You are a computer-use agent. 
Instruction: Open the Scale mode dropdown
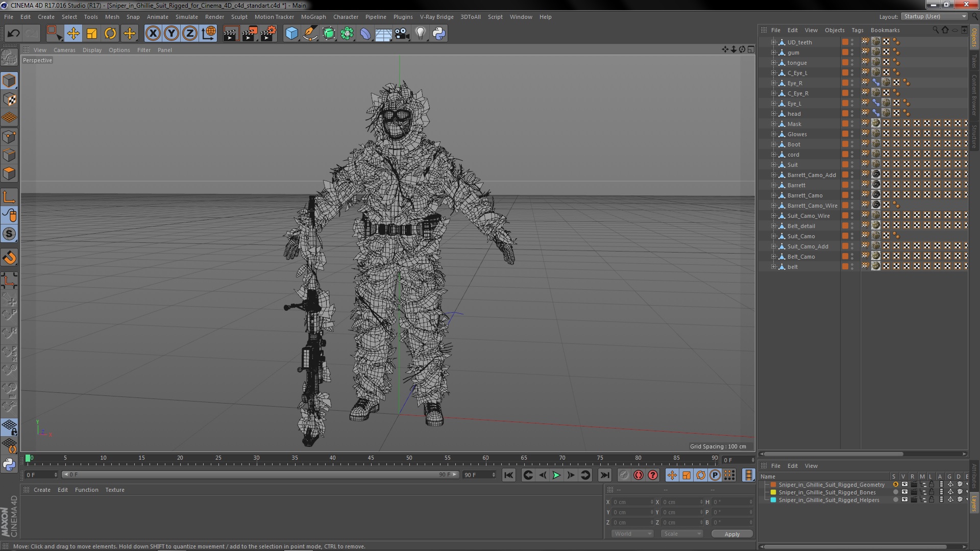pos(681,534)
